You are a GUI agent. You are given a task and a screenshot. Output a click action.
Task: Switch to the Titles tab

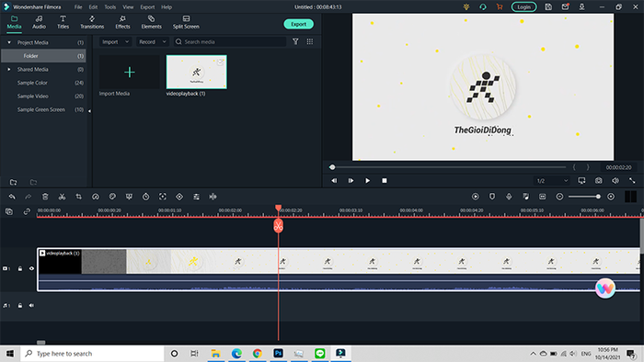[x=63, y=22]
